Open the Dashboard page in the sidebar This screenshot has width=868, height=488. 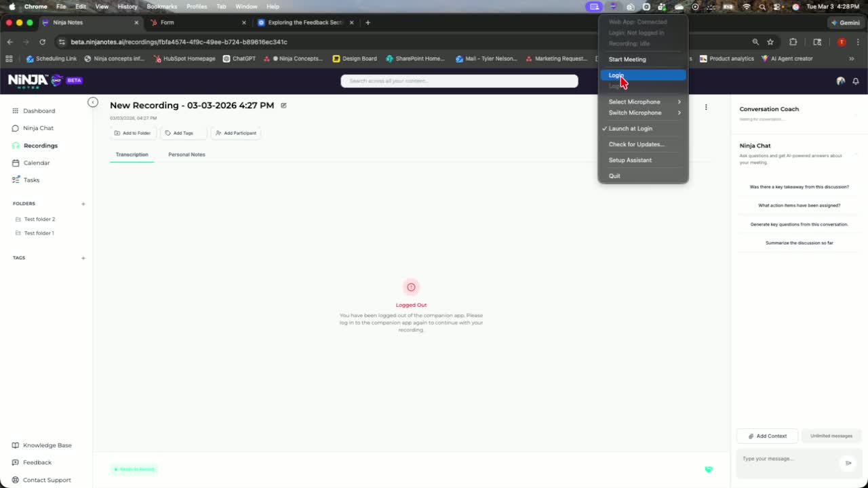(x=34, y=110)
